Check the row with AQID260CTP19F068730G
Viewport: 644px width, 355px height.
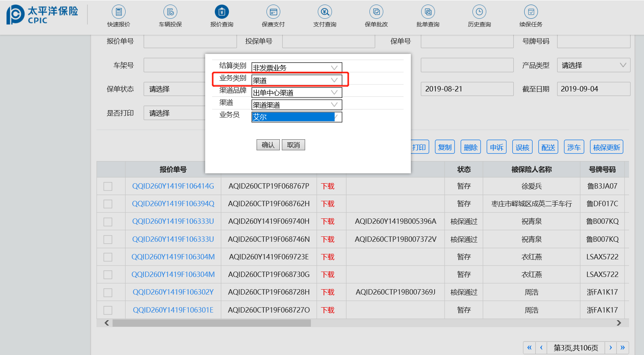click(108, 275)
